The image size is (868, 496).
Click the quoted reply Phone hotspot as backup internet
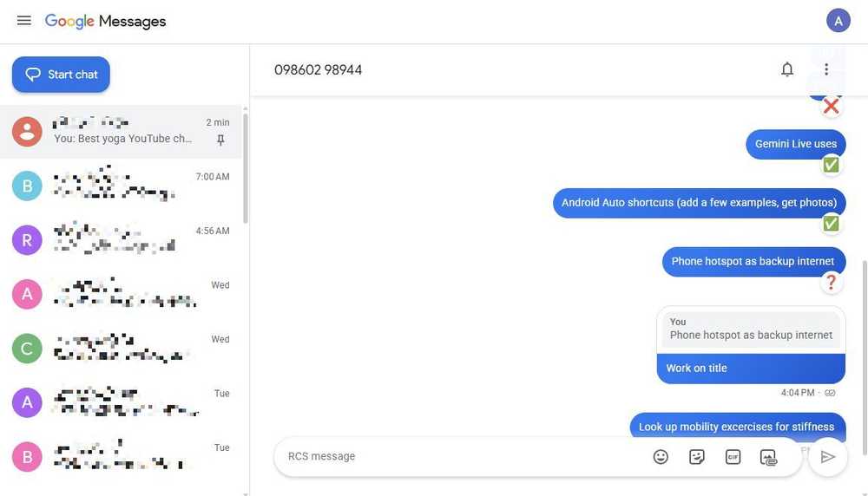(x=751, y=329)
